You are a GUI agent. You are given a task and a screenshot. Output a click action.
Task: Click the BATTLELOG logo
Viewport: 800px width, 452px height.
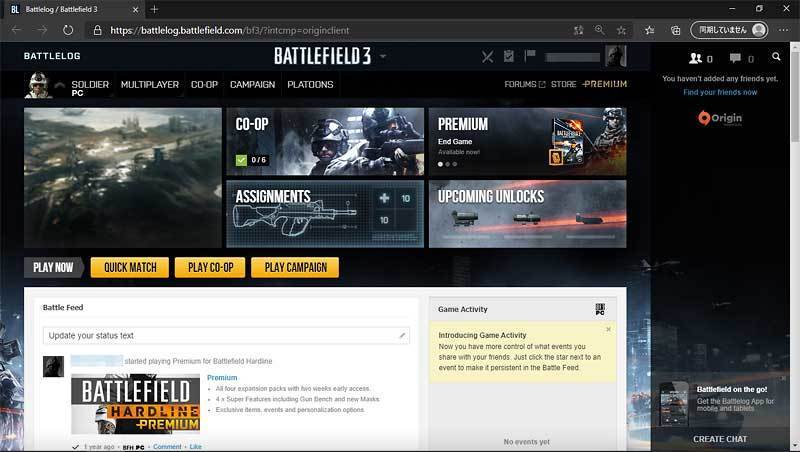pyautogui.click(x=52, y=56)
